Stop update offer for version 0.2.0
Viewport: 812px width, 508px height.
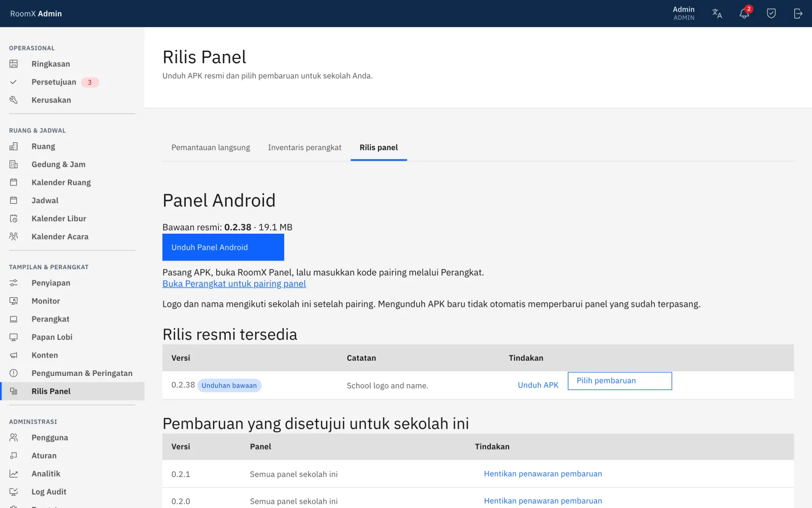[x=543, y=501]
